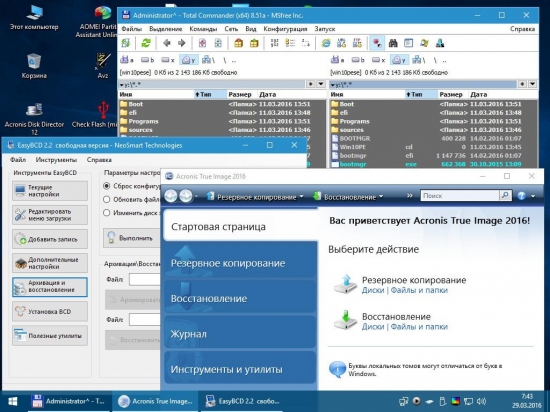
Task: Open Avz desktop icon
Action: 102,66
